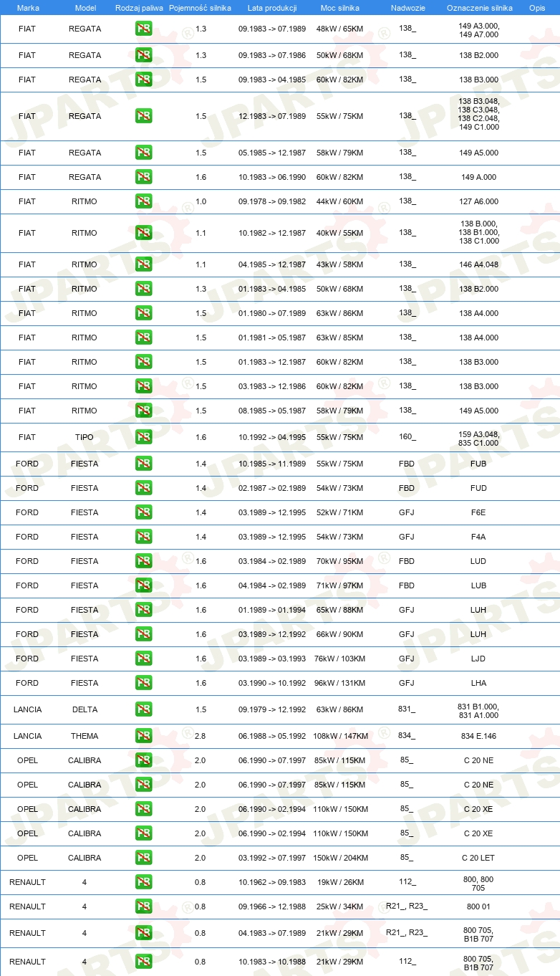Select engine code C 20 LET
This screenshot has width=560, height=976.
pos(479,858)
